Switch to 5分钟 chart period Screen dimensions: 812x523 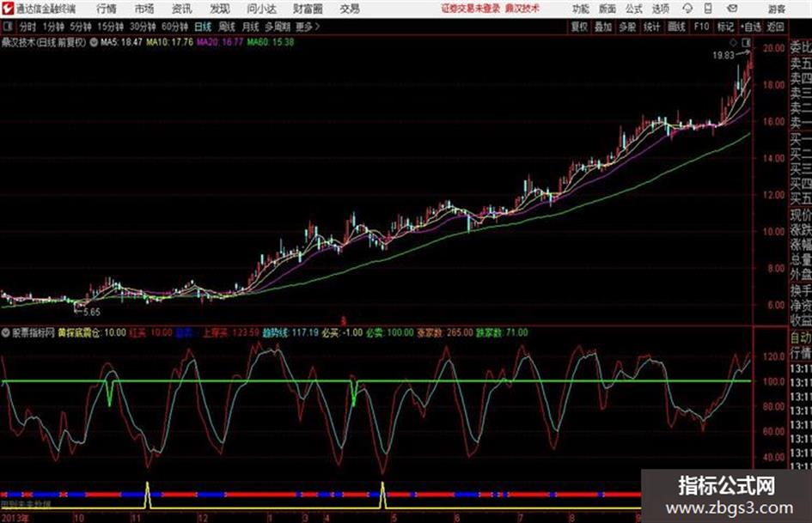[81, 27]
